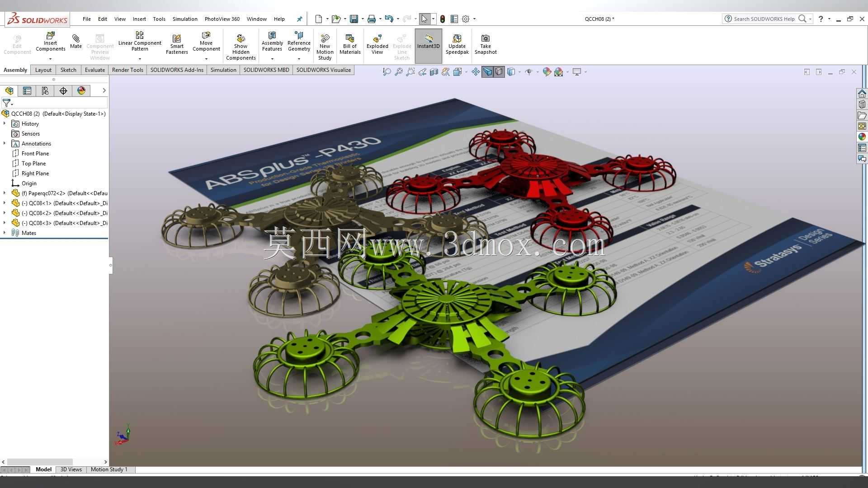The width and height of the screenshot is (868, 488).
Task: Click the Edit Appearance color ball
Action: pos(547,72)
